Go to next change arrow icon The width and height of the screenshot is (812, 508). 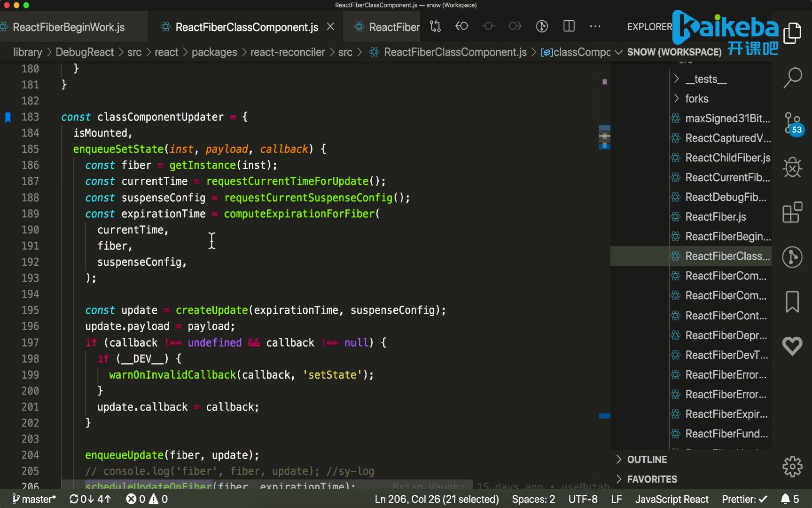click(x=515, y=26)
